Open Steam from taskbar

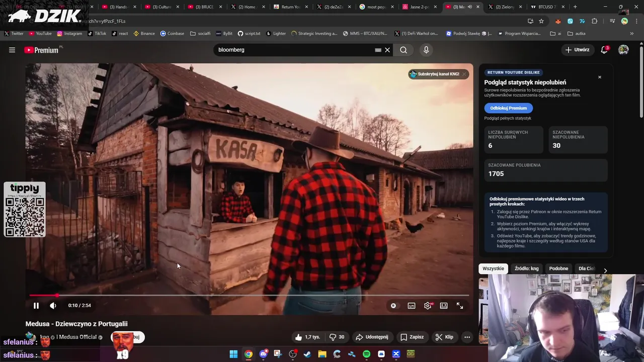pyautogui.click(x=307, y=354)
